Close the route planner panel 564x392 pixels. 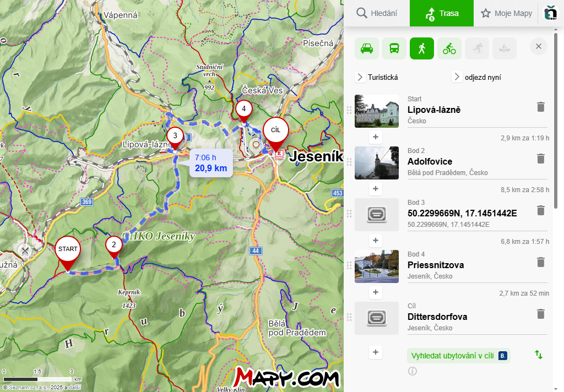click(x=539, y=47)
